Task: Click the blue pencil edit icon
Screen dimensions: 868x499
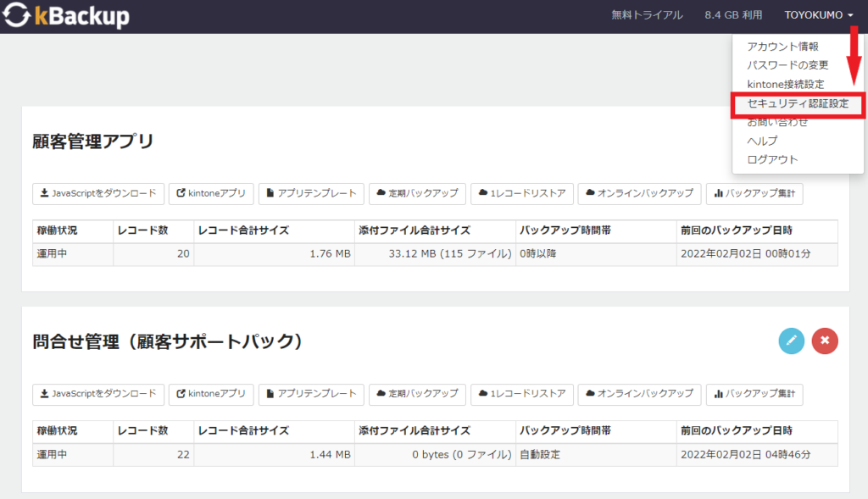Action: coord(791,341)
